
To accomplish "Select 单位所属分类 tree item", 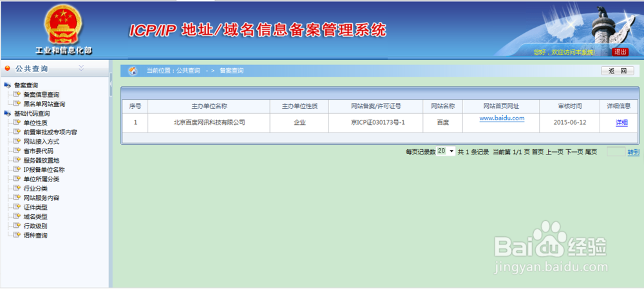I will [41, 179].
